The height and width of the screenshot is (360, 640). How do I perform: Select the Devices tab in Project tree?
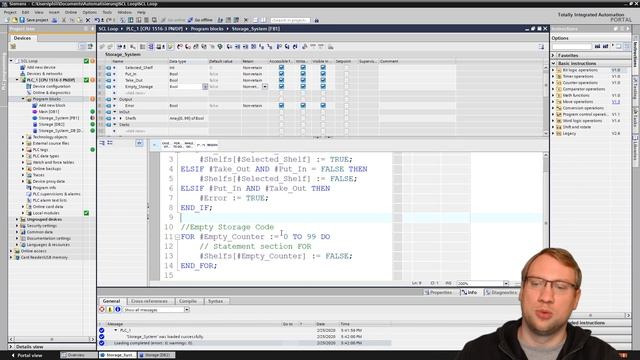[22, 38]
